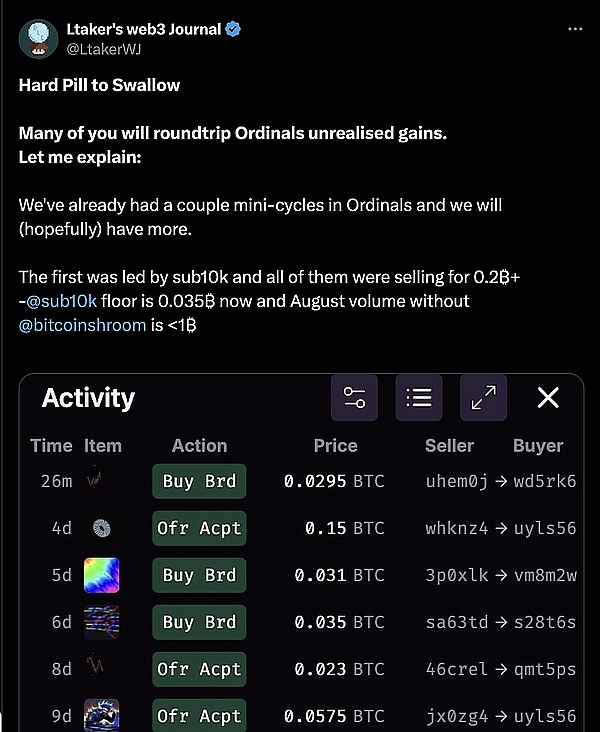Click the Ofr Acpt tag at 4d
The height and width of the screenshot is (732, 600).
[x=199, y=528]
